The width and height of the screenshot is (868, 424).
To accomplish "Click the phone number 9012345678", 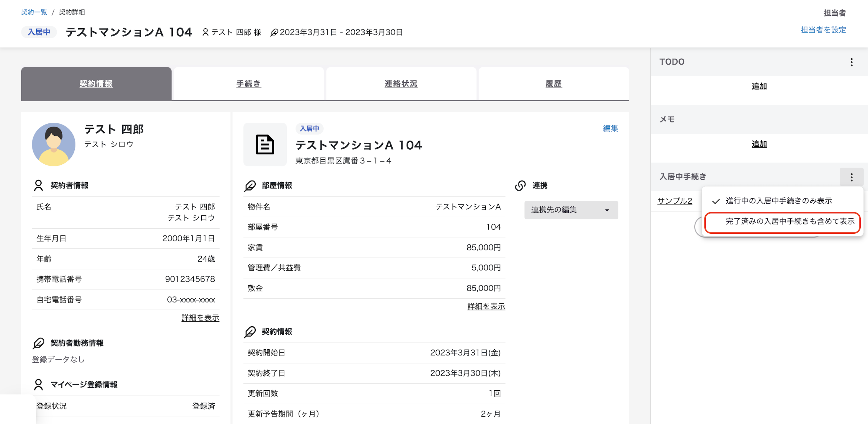I will [190, 279].
